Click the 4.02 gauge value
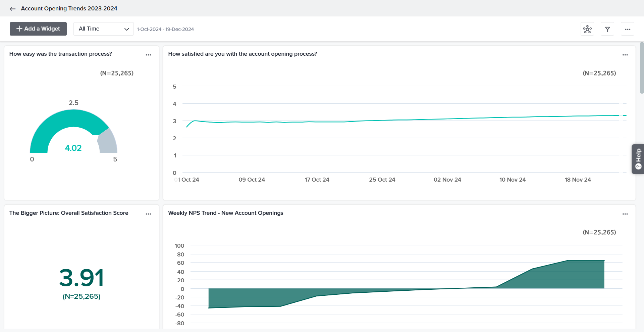The width and height of the screenshot is (644, 332). [x=73, y=148]
